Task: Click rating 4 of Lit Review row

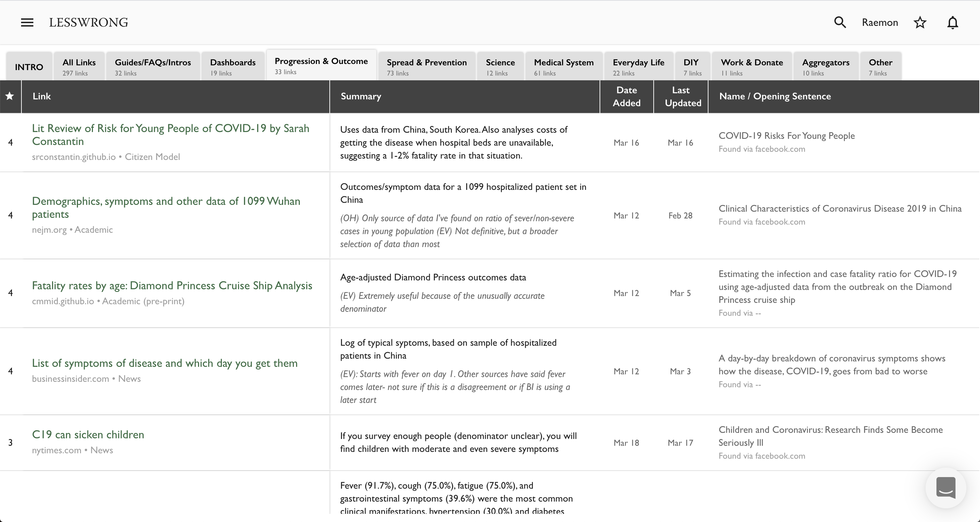Action: point(10,143)
